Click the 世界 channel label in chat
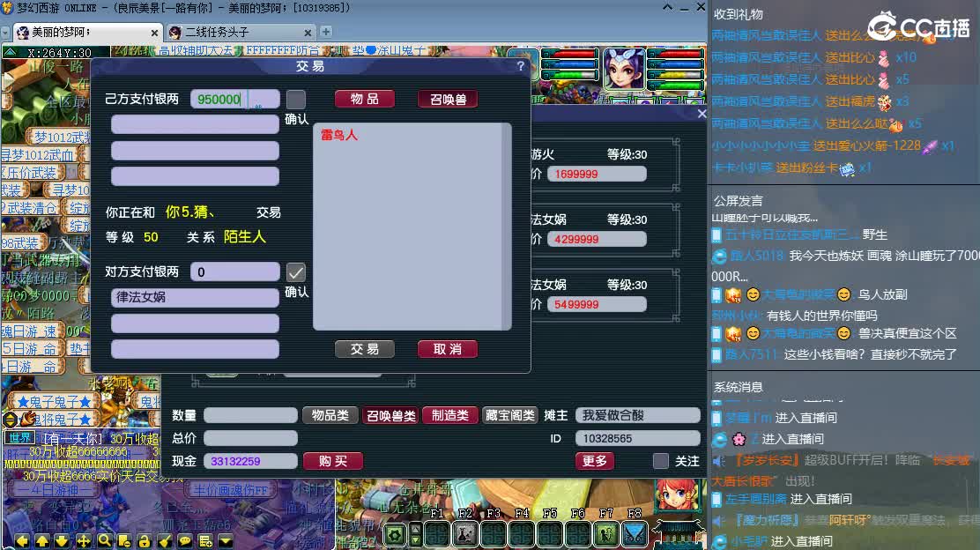Viewport: 980px width, 550px height. (19, 437)
